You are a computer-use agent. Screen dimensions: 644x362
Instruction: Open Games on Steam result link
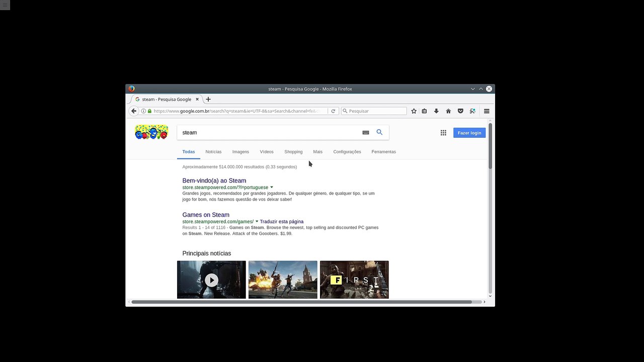(x=206, y=215)
